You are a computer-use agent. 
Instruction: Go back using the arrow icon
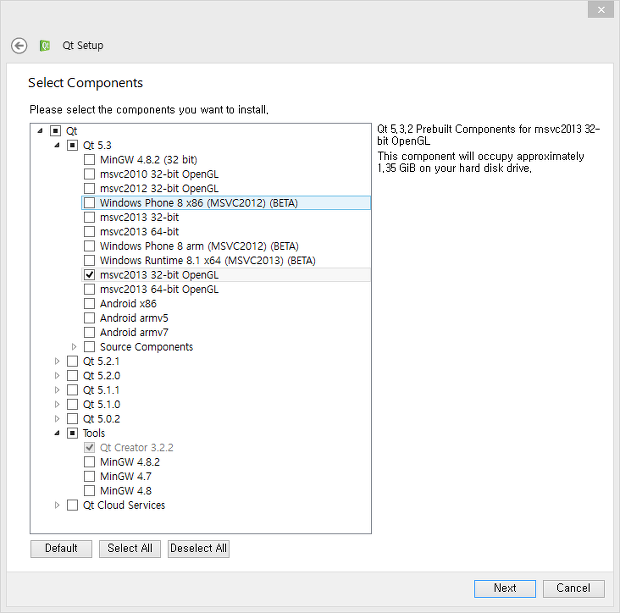(19, 46)
